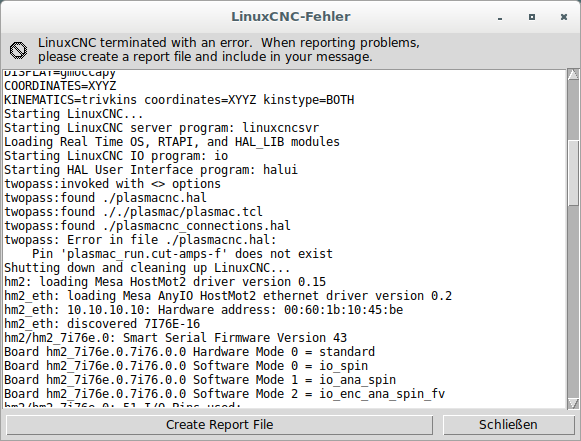The height and width of the screenshot is (441, 581).
Task: Click the line "Pin 'plasmac_run.cut-amps-f' does not exist"
Action: click(182, 254)
